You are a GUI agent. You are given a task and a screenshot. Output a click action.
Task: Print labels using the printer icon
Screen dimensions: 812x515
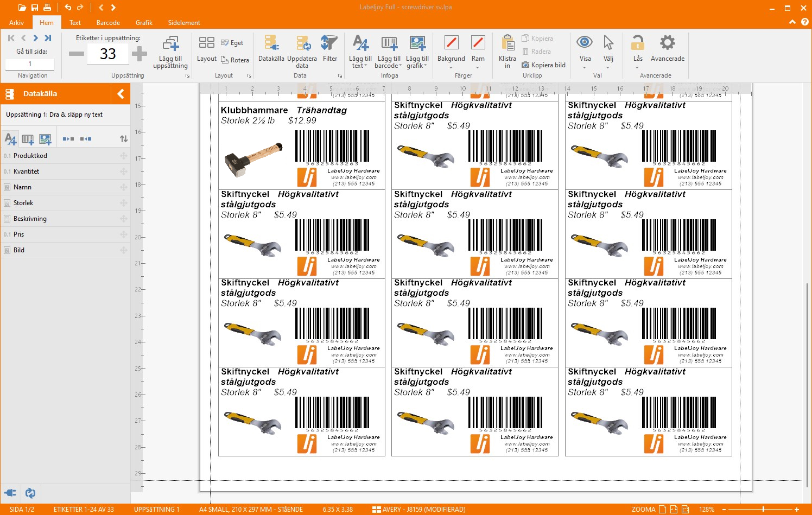(47, 8)
